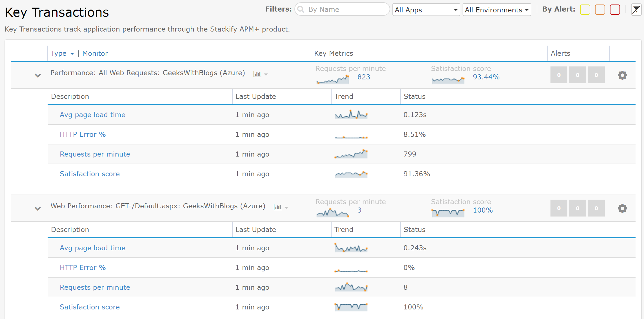Open the All Environments dropdown
This screenshot has height=319, width=644.
[496, 10]
